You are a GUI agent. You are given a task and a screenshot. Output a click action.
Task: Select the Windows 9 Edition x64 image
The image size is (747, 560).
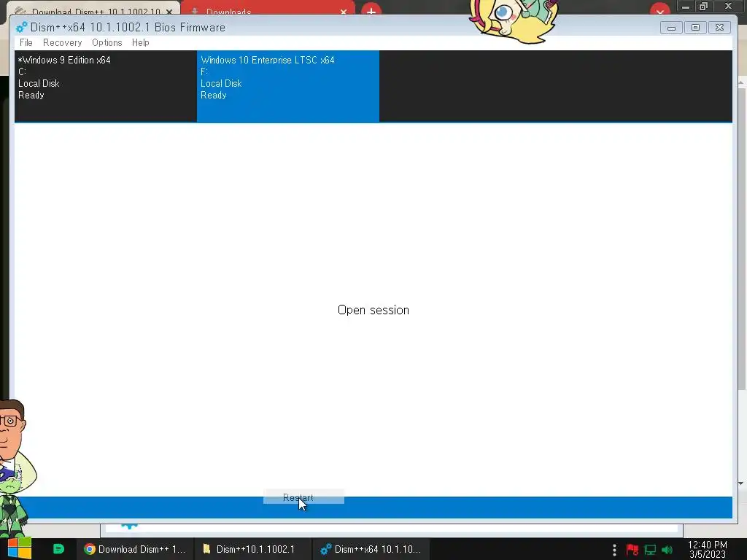point(106,86)
